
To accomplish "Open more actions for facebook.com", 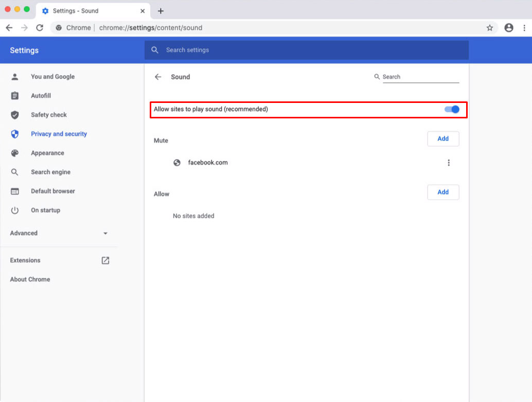I will pyautogui.click(x=449, y=163).
